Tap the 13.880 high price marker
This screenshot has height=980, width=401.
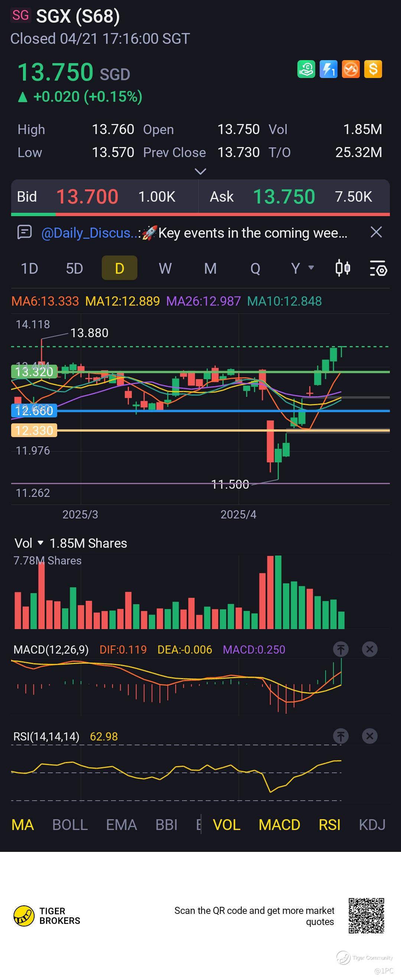click(x=89, y=333)
